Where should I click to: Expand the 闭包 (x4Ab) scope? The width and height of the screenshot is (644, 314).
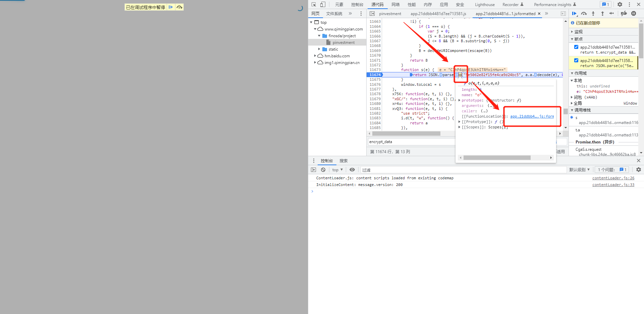click(572, 97)
